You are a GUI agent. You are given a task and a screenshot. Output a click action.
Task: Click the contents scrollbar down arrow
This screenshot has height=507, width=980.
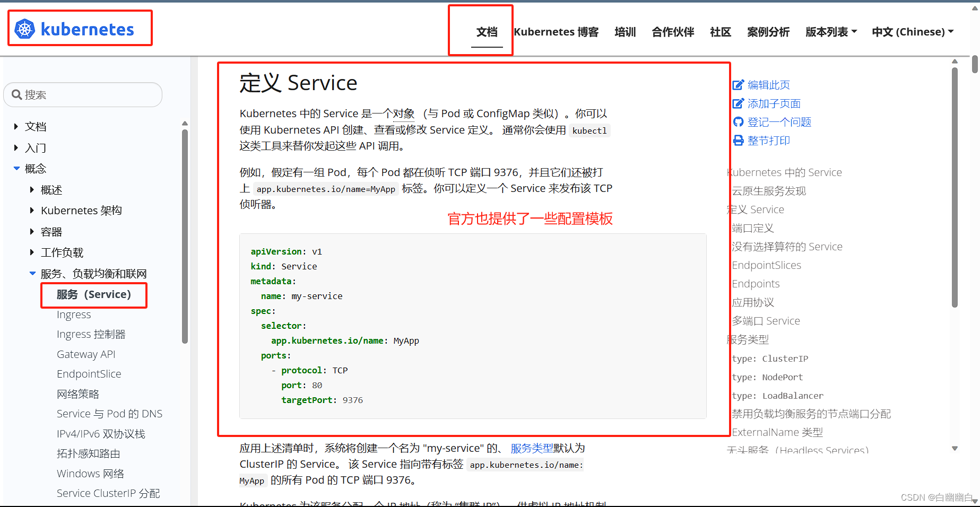tap(955, 449)
